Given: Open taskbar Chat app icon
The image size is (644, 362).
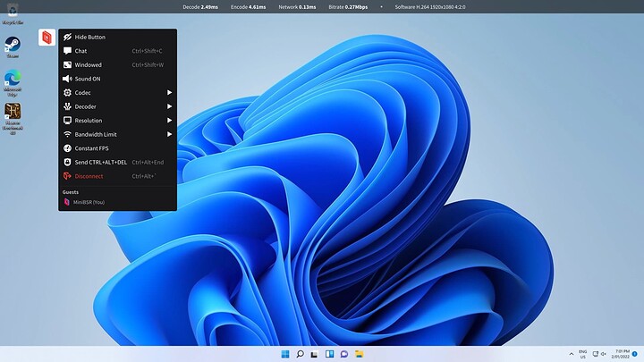Looking at the screenshot, I should (344, 354).
